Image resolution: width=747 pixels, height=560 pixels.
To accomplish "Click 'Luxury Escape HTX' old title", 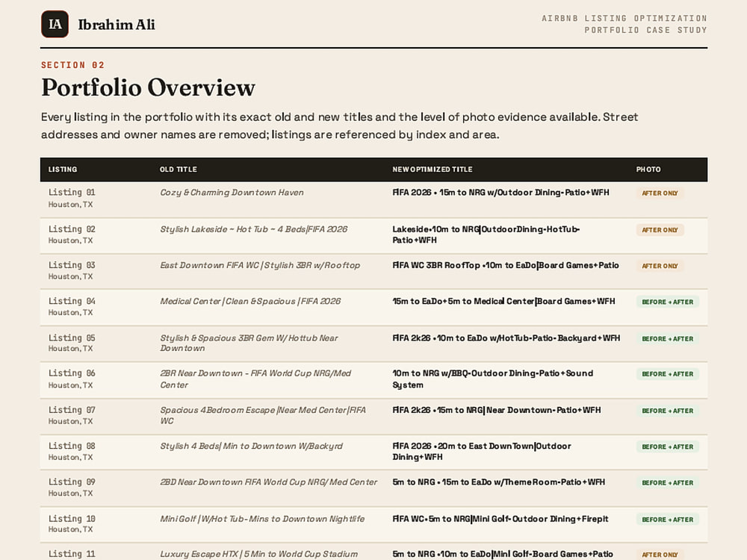I will 258,554.
